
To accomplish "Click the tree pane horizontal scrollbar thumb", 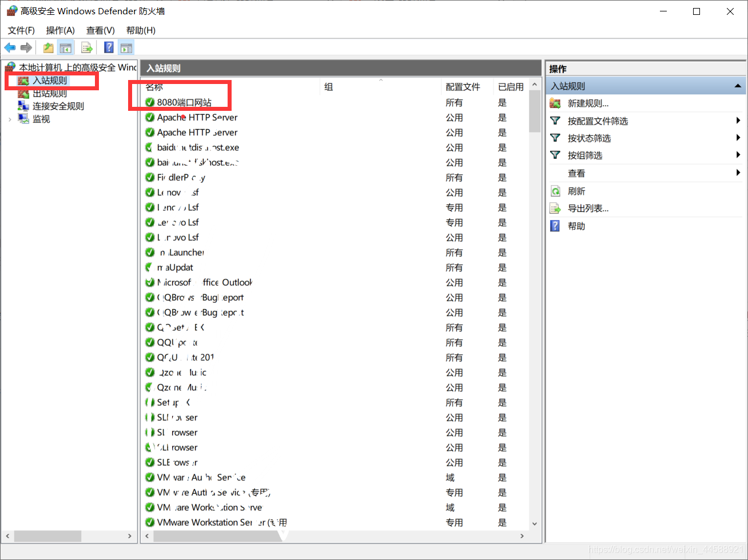I will [47, 536].
